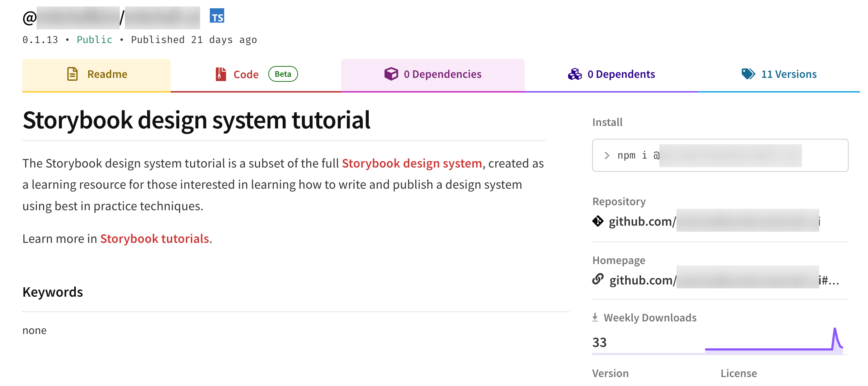Viewport: 868px width, 386px height.
Task: Click the Readme file icon
Action: tap(72, 74)
